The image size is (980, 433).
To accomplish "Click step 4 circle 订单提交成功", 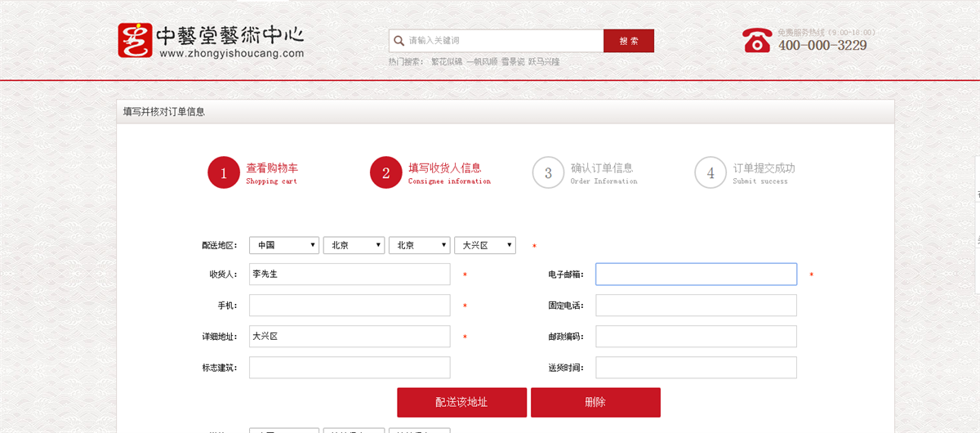I will (710, 172).
